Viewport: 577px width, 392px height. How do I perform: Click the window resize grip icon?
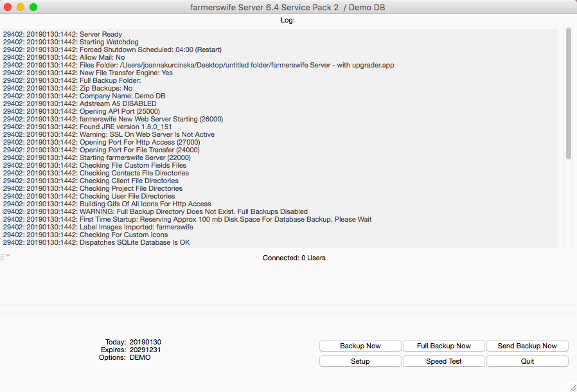coord(573,388)
